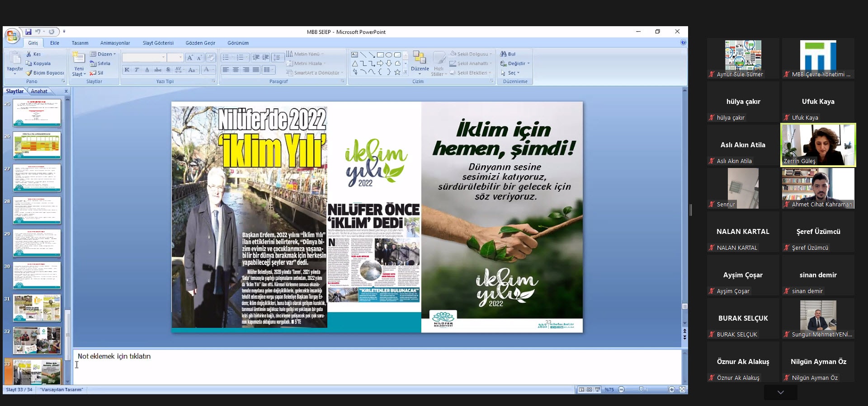
Task: Click the zoom slider handle
Action: (x=641, y=389)
